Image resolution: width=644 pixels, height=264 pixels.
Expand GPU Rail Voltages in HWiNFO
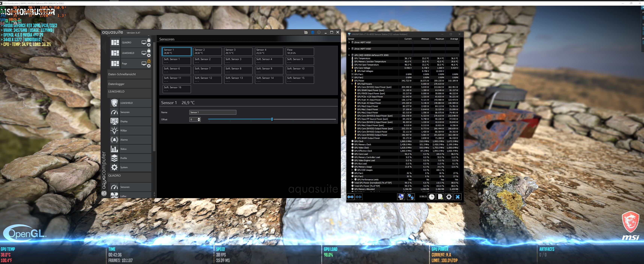click(352, 71)
